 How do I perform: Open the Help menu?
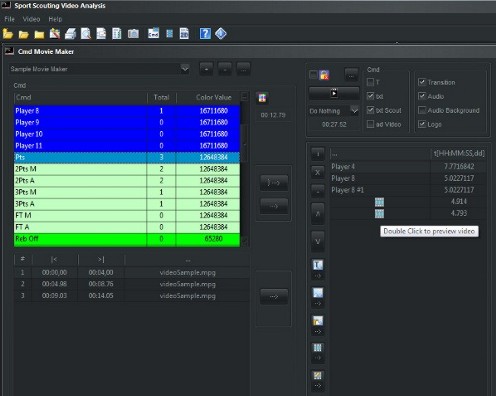pyautogui.click(x=55, y=19)
